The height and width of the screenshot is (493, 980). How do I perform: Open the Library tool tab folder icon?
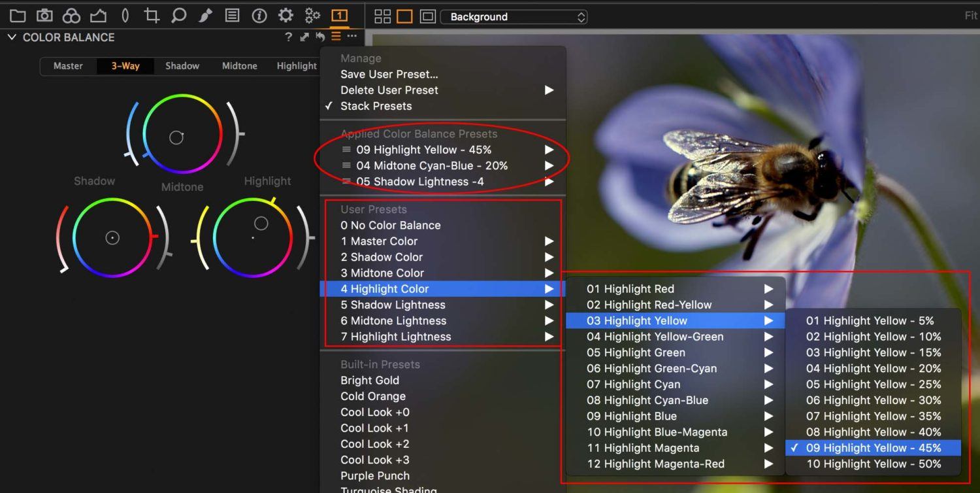tap(18, 16)
